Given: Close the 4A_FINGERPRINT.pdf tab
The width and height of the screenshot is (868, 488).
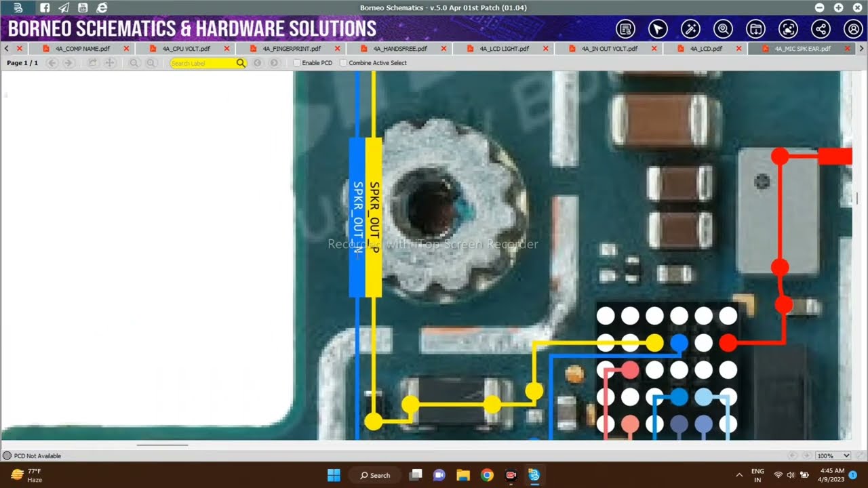Looking at the screenshot, I should pyautogui.click(x=338, y=49).
